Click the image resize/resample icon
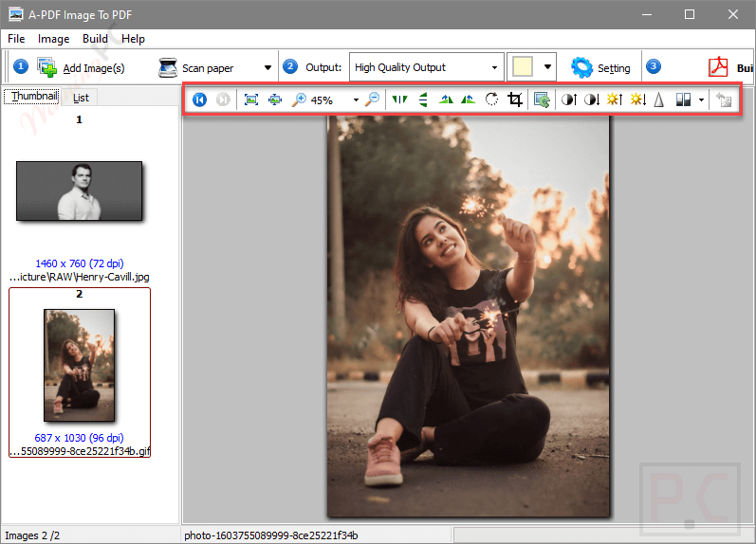 click(542, 100)
